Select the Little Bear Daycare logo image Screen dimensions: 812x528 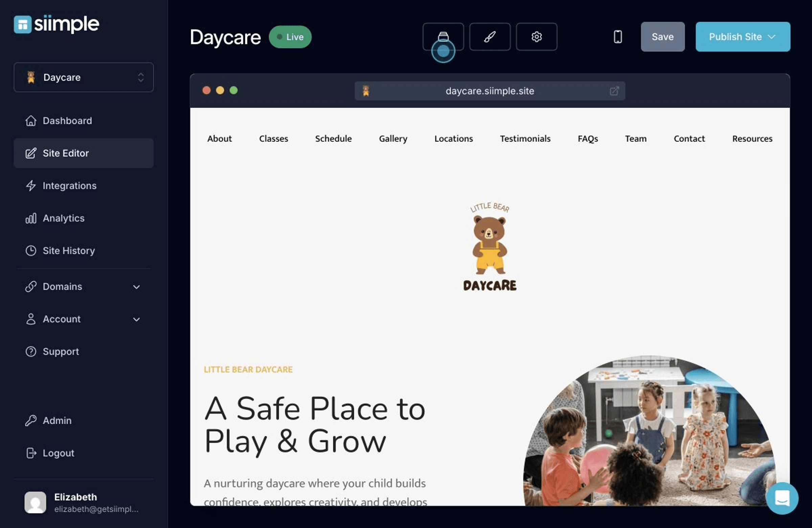click(x=490, y=246)
